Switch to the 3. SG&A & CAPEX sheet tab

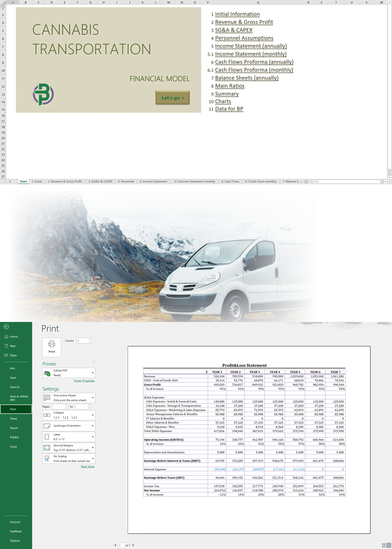pyautogui.click(x=100, y=182)
